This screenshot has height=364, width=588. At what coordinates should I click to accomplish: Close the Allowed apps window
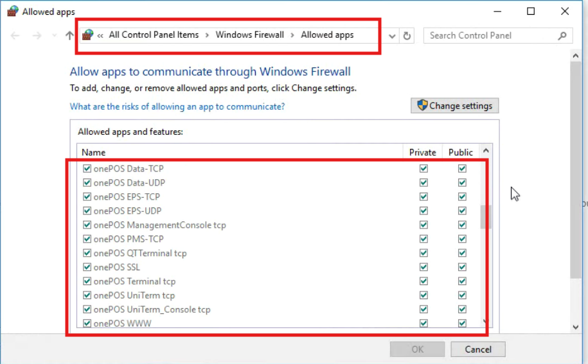[x=565, y=12]
